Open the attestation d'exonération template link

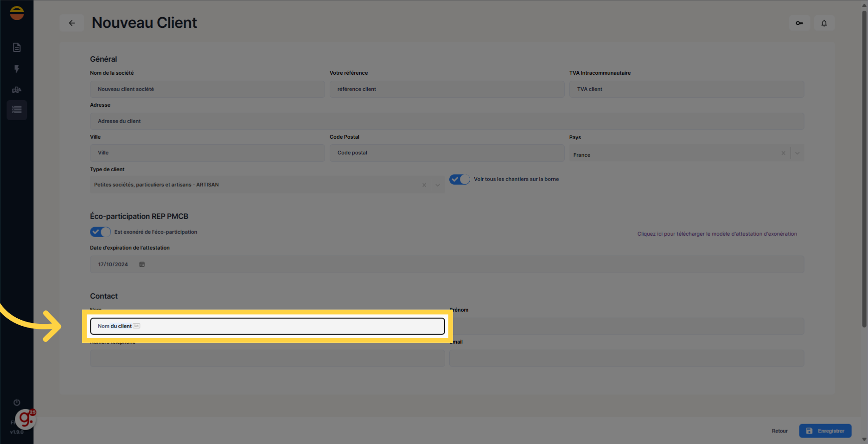pos(717,234)
